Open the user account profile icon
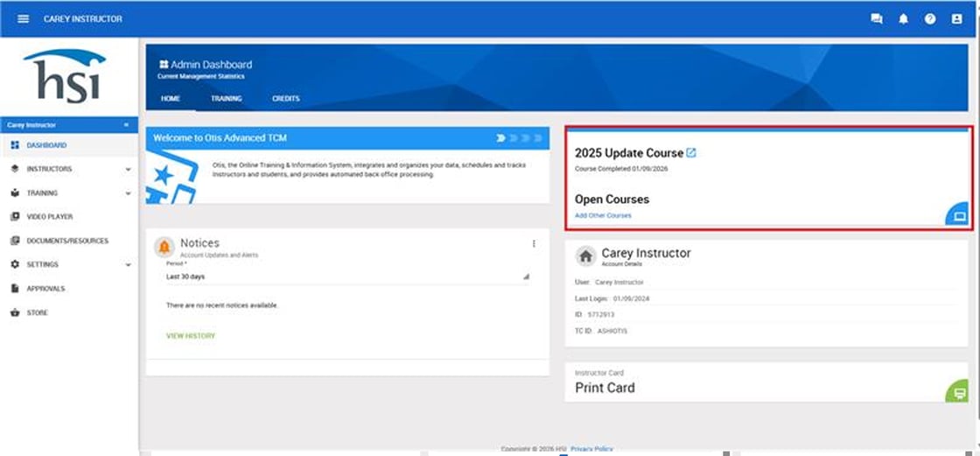The image size is (980, 456). pyautogui.click(x=957, y=18)
